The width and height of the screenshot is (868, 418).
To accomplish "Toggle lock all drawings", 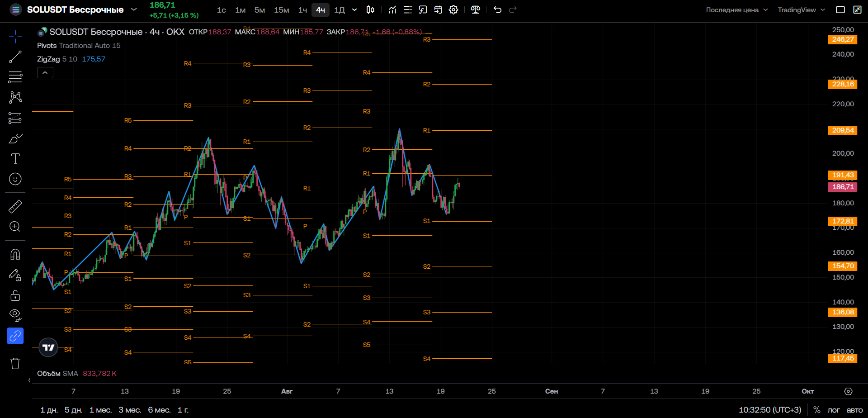I will (15, 295).
